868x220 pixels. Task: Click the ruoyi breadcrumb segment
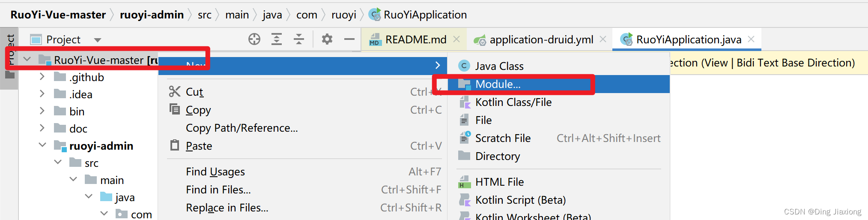pos(344,15)
